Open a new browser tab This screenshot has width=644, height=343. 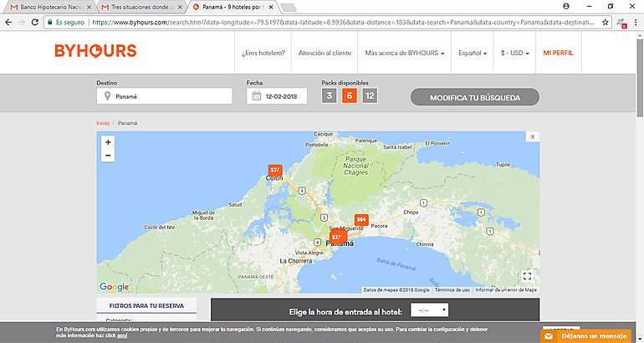(289, 7)
